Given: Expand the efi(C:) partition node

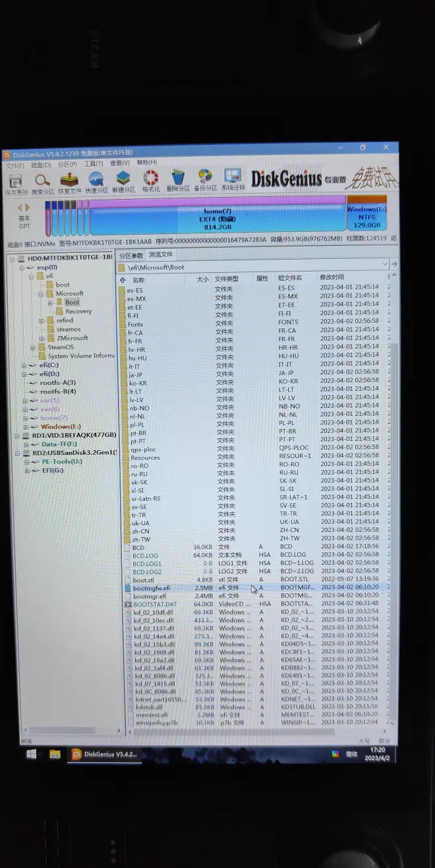Looking at the screenshot, I should tap(24, 365).
